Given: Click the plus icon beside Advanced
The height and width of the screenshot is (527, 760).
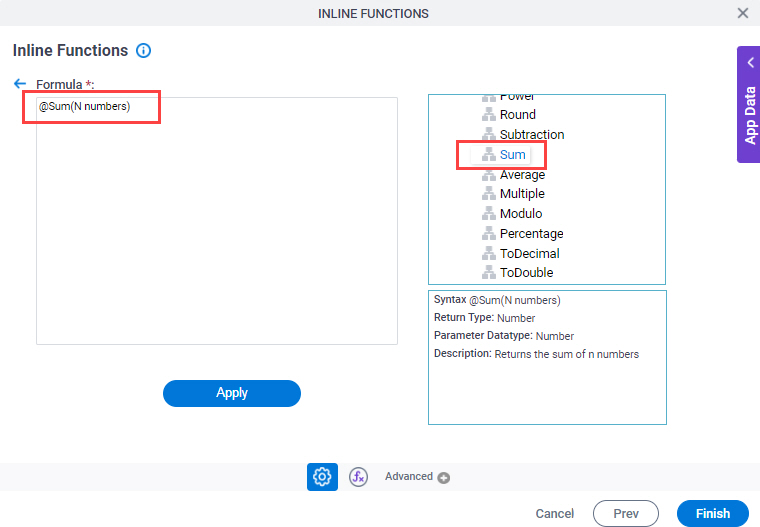Looking at the screenshot, I should [443, 478].
